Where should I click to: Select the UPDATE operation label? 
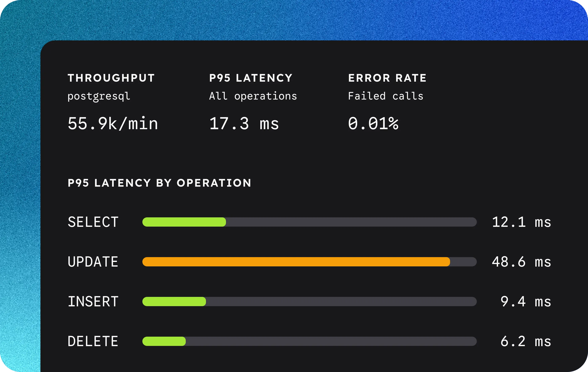93,262
